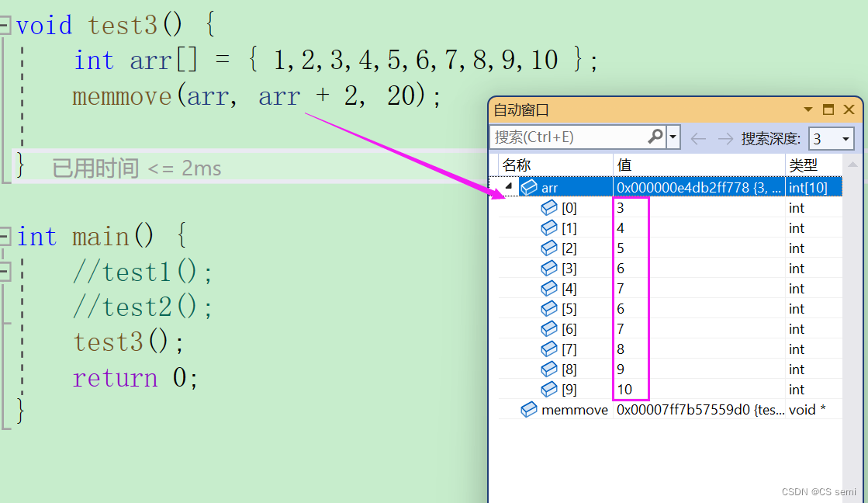
Task: Click the return keyword in main
Action: click(x=115, y=378)
